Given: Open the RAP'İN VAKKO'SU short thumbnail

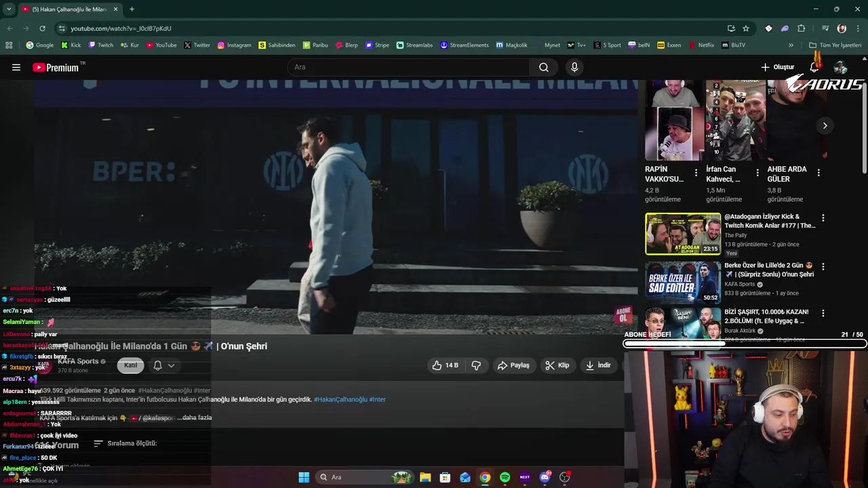Looking at the screenshot, I should tap(673, 121).
